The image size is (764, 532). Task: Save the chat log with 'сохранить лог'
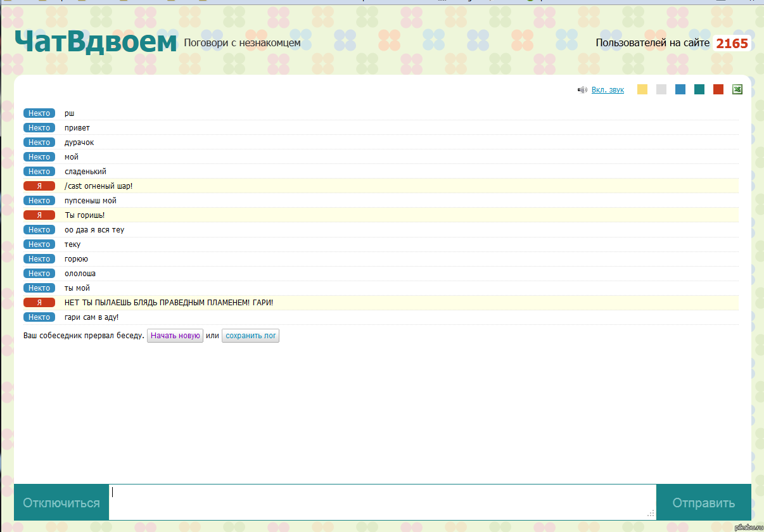pyautogui.click(x=250, y=336)
